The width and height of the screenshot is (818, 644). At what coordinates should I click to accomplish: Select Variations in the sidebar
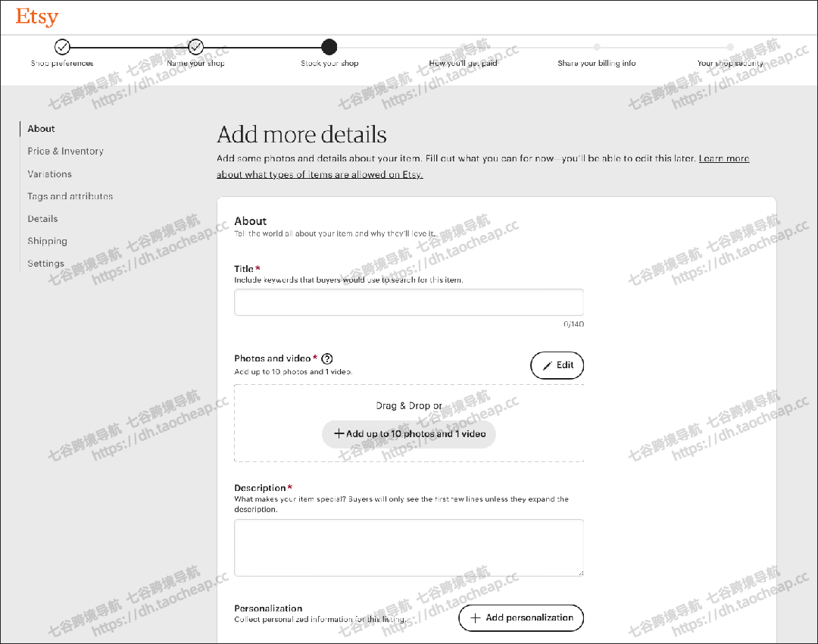click(49, 174)
